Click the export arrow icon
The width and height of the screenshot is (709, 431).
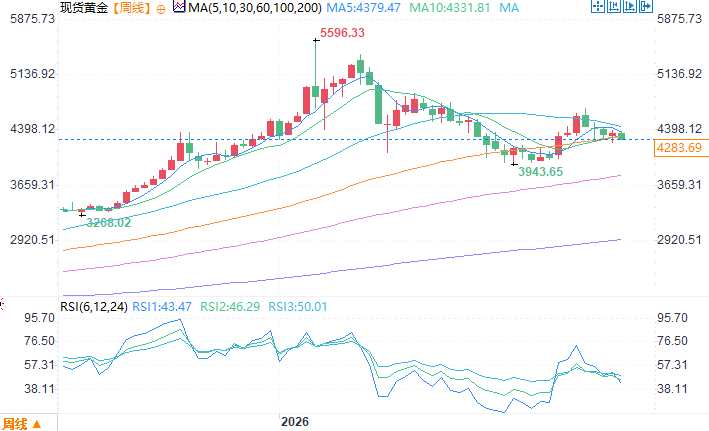click(x=646, y=6)
